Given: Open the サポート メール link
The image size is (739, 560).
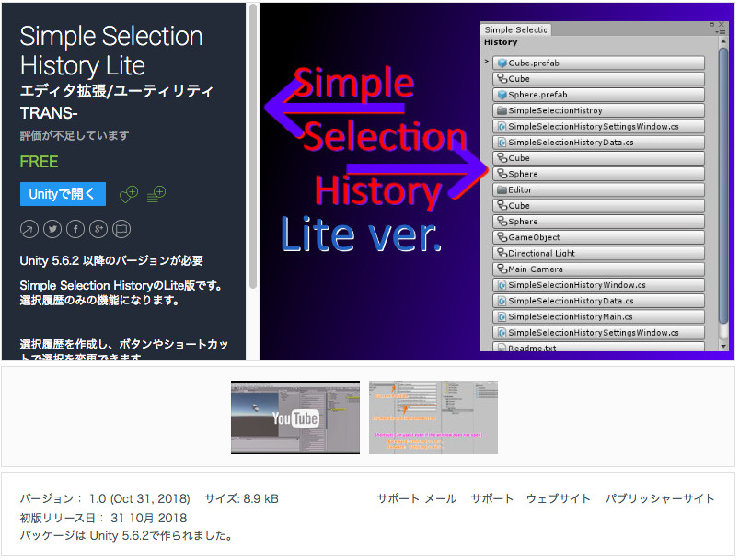Looking at the screenshot, I should click(417, 498).
